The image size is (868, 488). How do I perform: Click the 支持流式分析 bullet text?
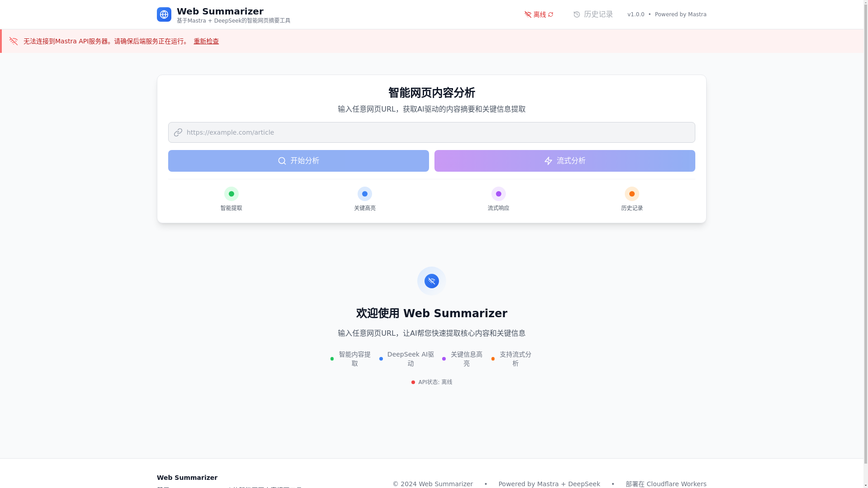[x=515, y=359]
